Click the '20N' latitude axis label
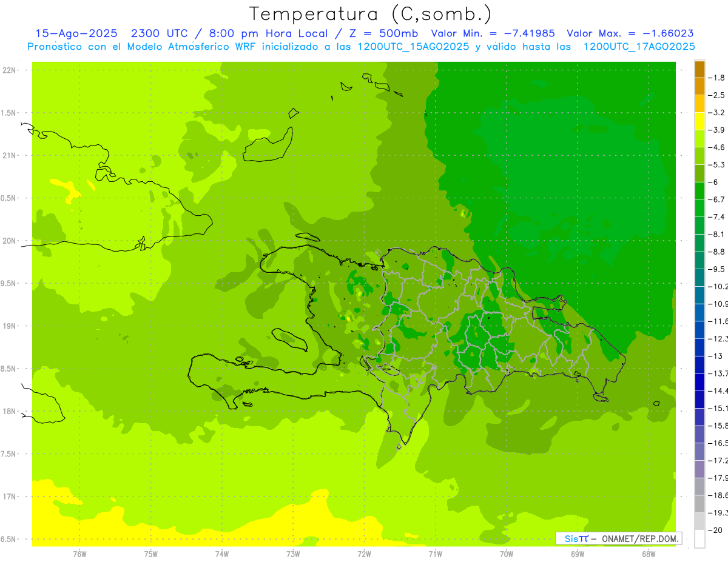 tap(8, 241)
